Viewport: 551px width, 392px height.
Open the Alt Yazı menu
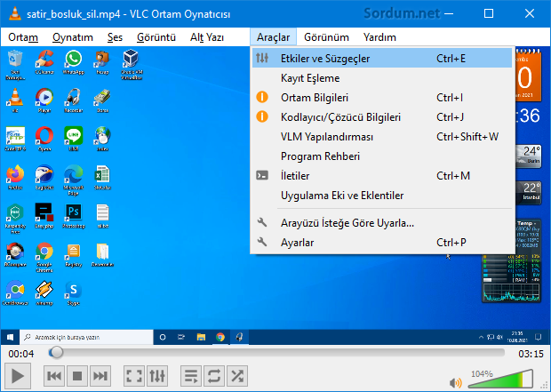[x=207, y=37]
